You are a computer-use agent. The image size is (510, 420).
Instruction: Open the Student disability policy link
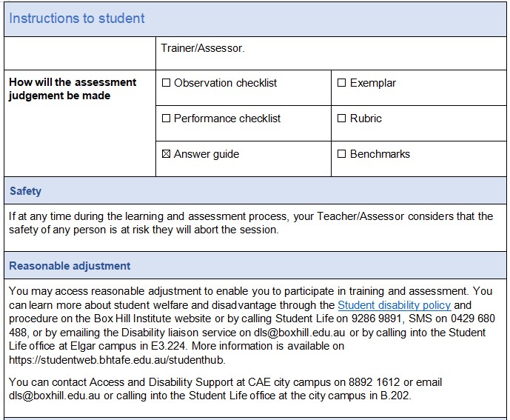click(x=394, y=305)
